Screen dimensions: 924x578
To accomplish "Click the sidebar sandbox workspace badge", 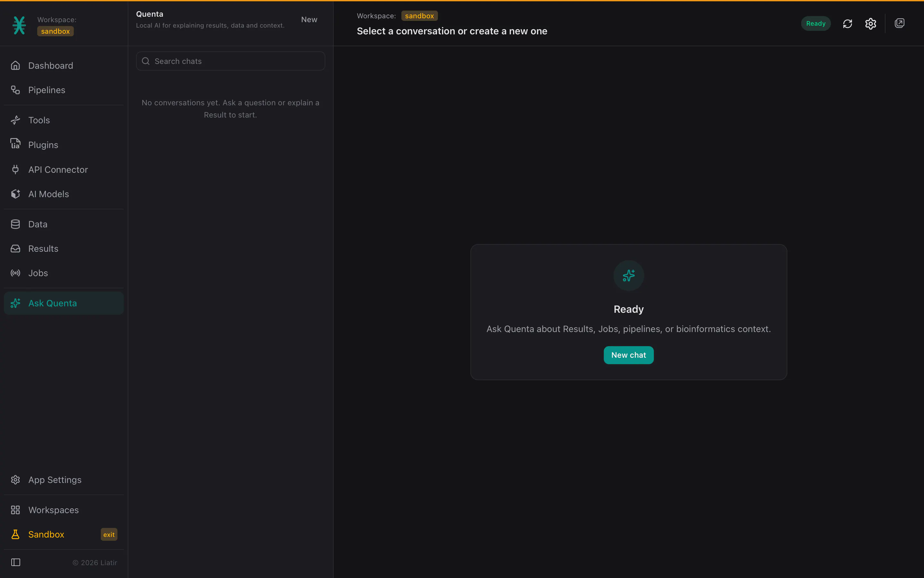I will coord(56,31).
